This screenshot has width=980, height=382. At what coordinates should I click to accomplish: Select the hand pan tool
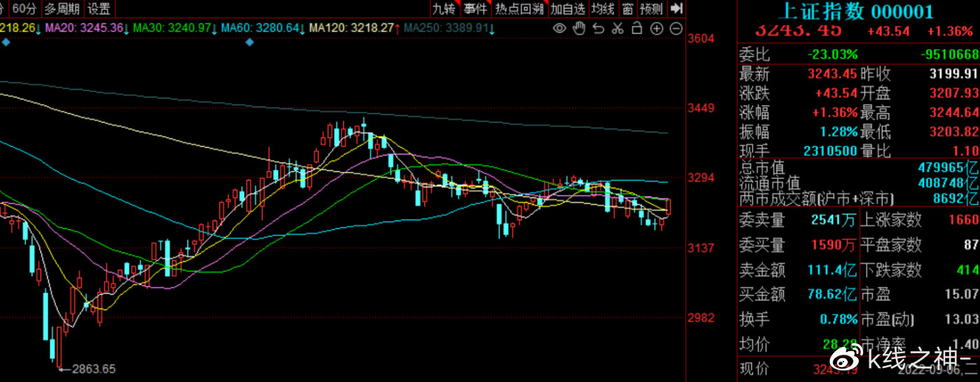[x=579, y=28]
